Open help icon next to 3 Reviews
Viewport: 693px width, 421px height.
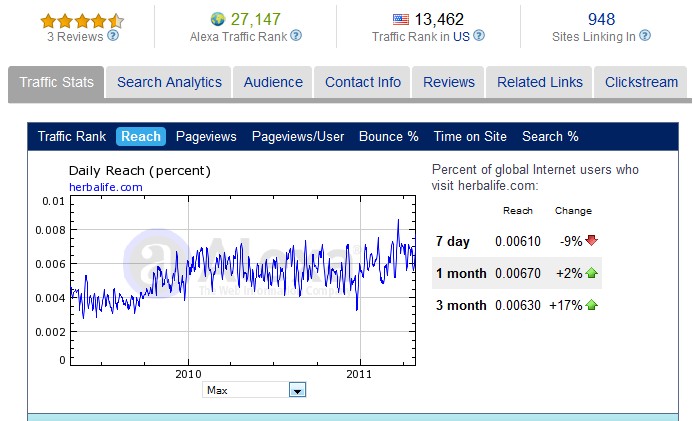pyautogui.click(x=113, y=35)
